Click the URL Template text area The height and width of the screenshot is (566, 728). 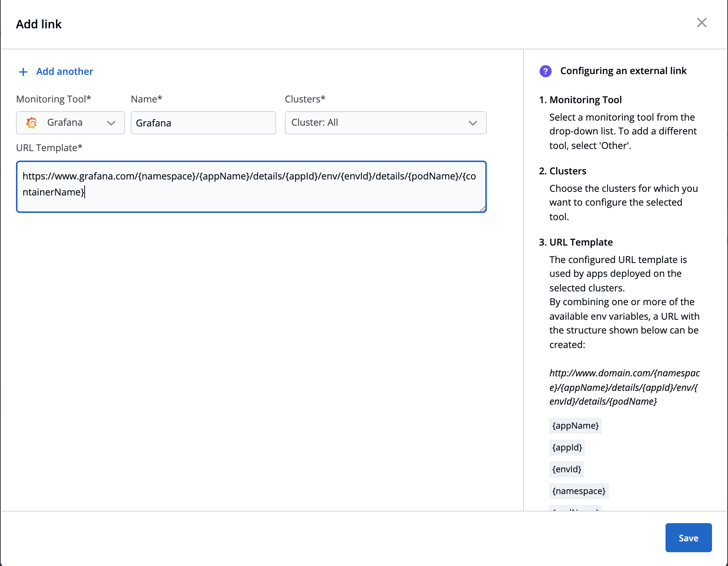[251, 186]
